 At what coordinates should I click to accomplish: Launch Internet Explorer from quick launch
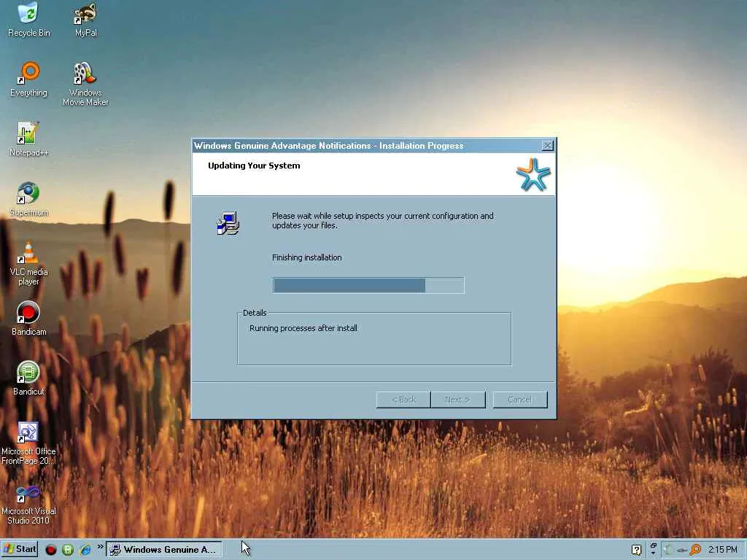(x=85, y=550)
